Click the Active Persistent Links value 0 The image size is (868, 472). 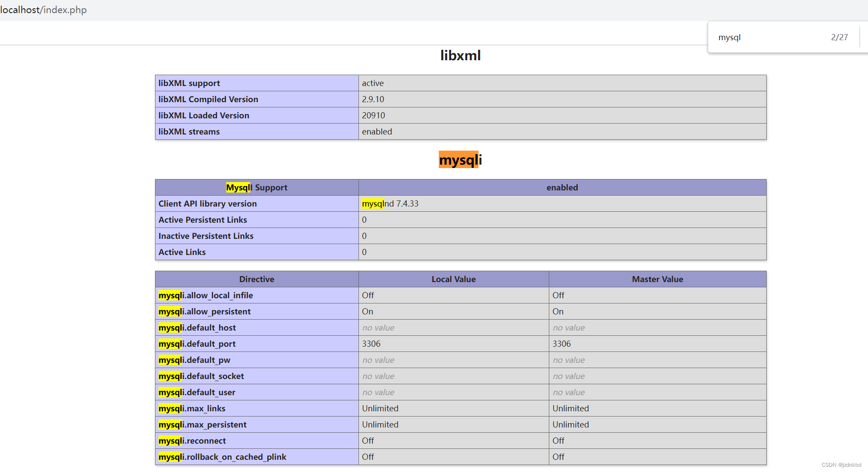coord(364,220)
